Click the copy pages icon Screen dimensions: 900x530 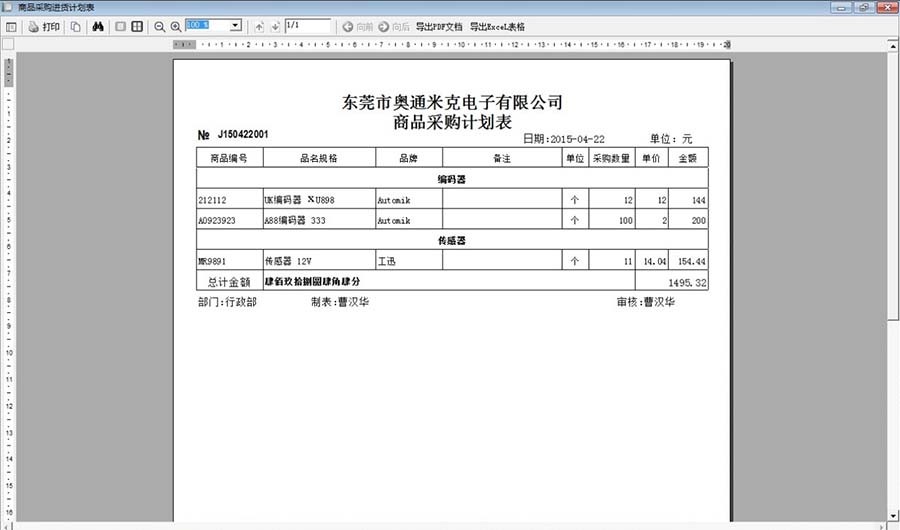[75, 27]
